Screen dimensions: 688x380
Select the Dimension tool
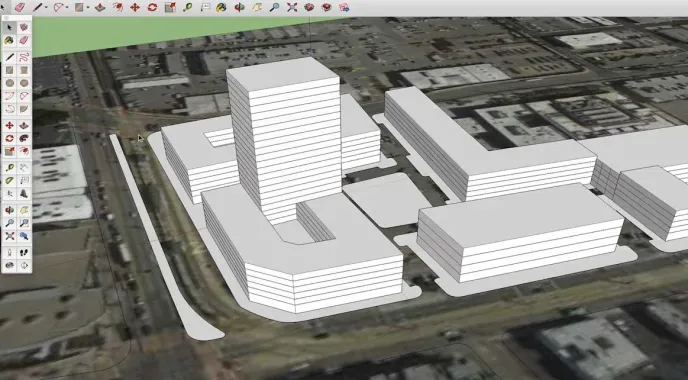click(x=24, y=167)
